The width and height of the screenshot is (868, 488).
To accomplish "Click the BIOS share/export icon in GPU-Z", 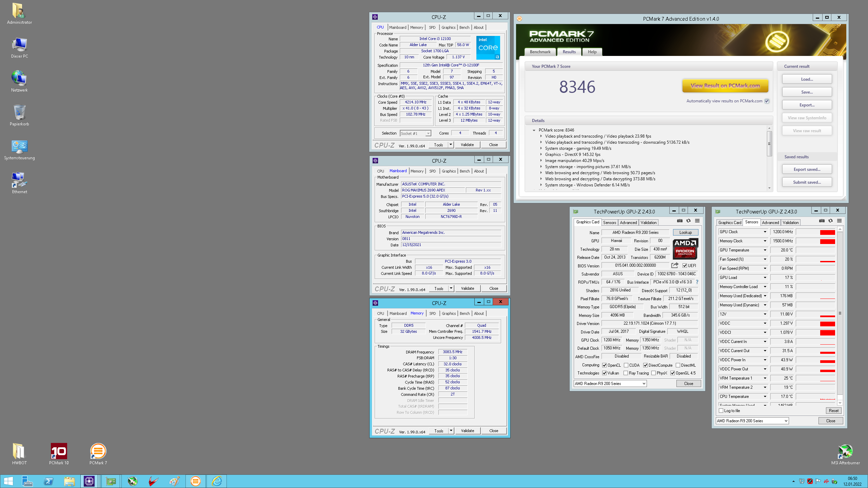I will (675, 265).
